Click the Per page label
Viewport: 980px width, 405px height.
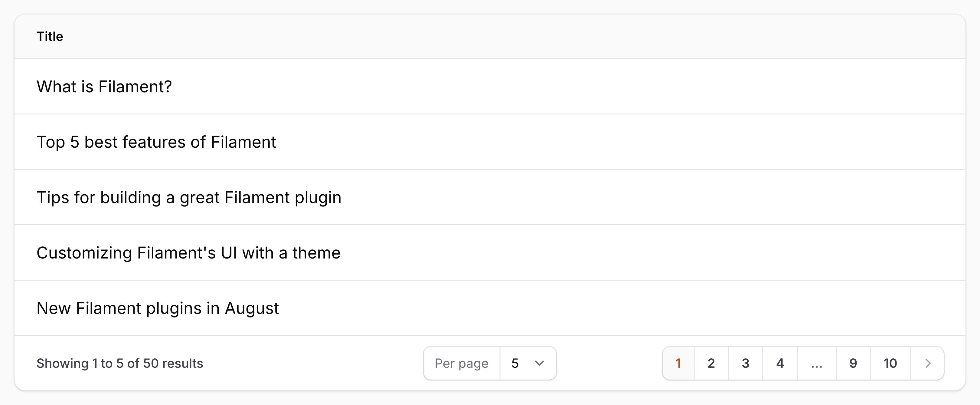[x=462, y=363]
